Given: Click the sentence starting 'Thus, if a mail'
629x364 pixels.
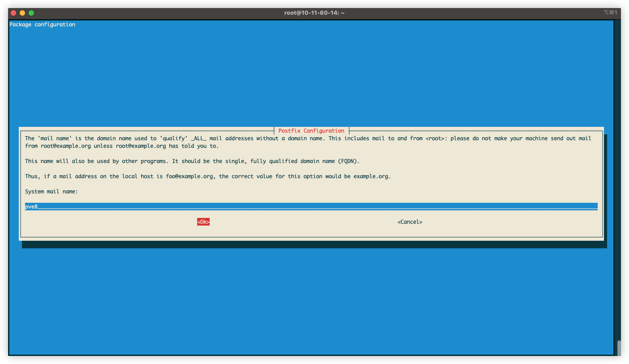Looking at the screenshot, I should pyautogui.click(x=208, y=176).
